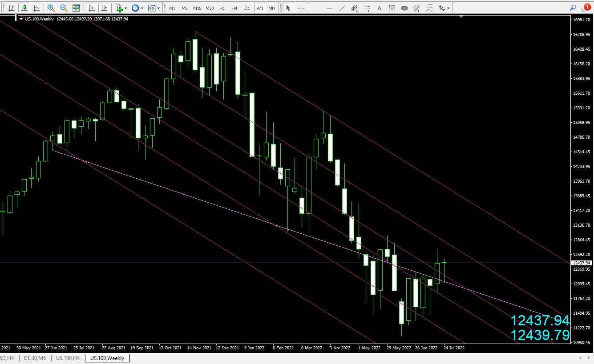Click the 24 Jul 2022 date label
594x364 pixels.
click(x=454, y=348)
